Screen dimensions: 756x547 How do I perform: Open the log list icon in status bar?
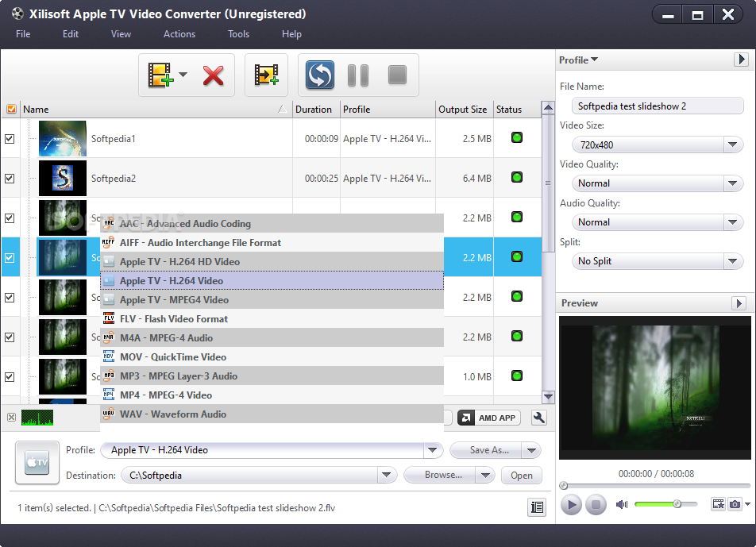pos(537,507)
